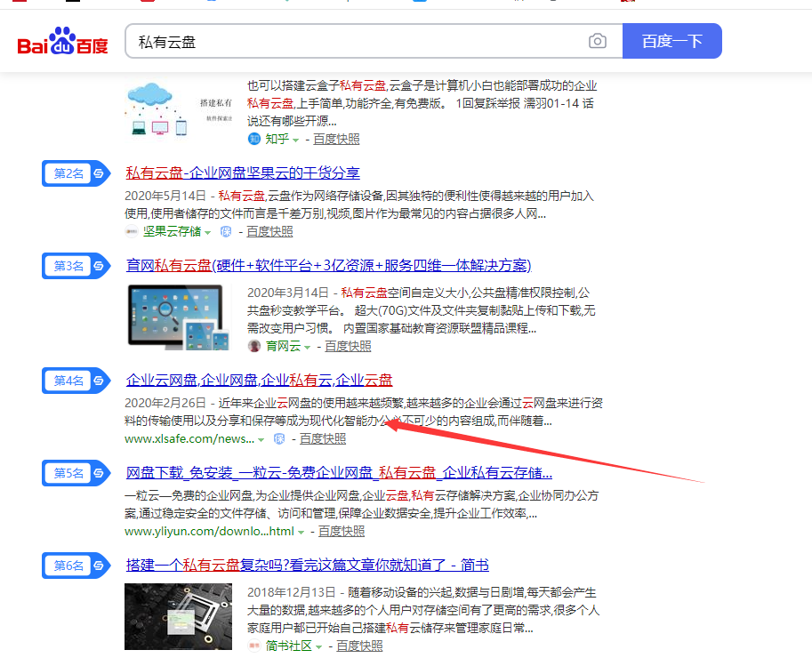This screenshot has width=812, height=666.
Task: Expand the dropdown arrow after www.yliyun.com
Action: [x=301, y=533]
